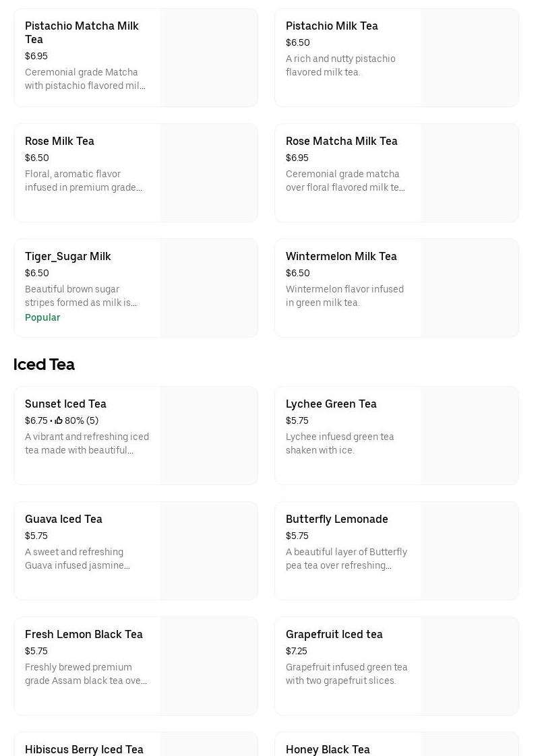The image size is (542, 756).
Task: Click the thumbs-up rating icon on Sunset Iced Tea
Action: (x=59, y=420)
